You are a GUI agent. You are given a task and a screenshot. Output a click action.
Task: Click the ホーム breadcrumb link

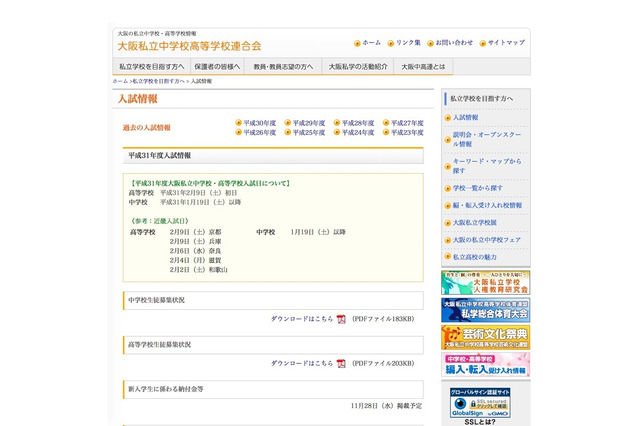click(120, 81)
